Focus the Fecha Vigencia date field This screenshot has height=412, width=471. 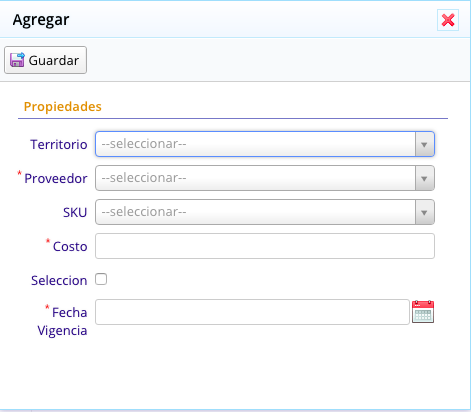pyautogui.click(x=252, y=312)
